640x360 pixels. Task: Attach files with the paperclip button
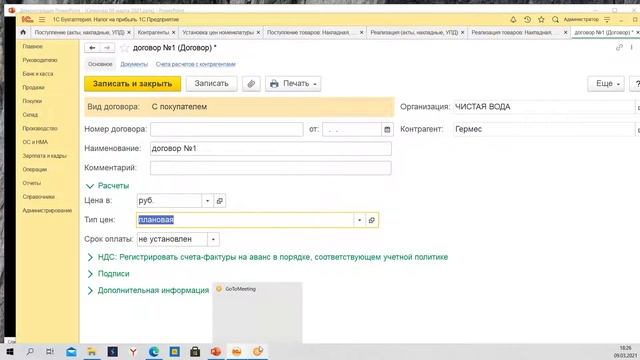(251, 84)
